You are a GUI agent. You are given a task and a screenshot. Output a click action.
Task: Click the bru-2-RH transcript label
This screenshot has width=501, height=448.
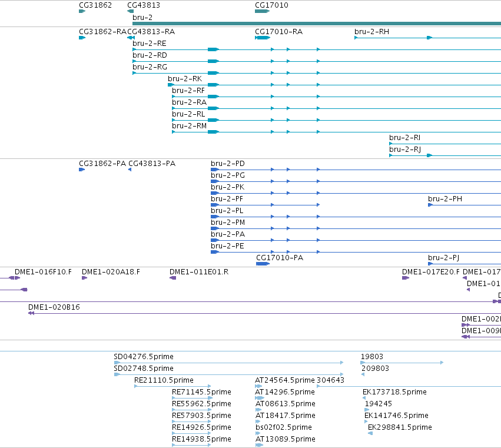point(371,32)
